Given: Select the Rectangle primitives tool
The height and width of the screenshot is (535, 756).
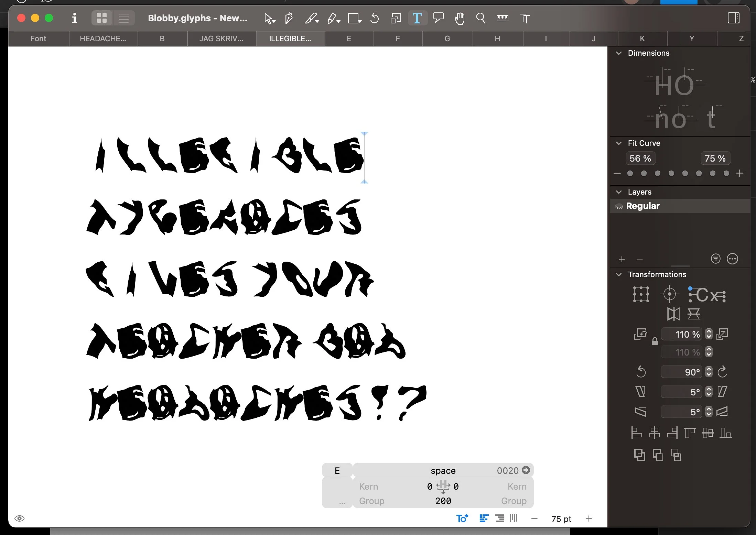Looking at the screenshot, I should (x=354, y=18).
